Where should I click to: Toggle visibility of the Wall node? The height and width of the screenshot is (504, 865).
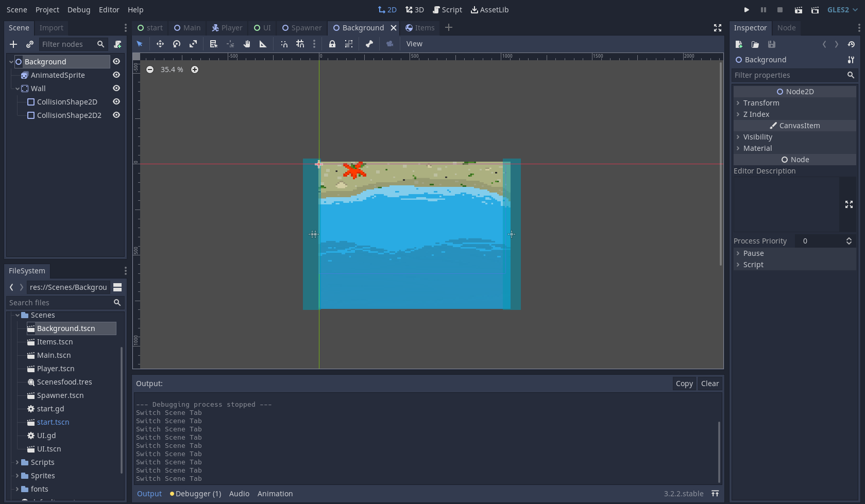click(x=116, y=89)
